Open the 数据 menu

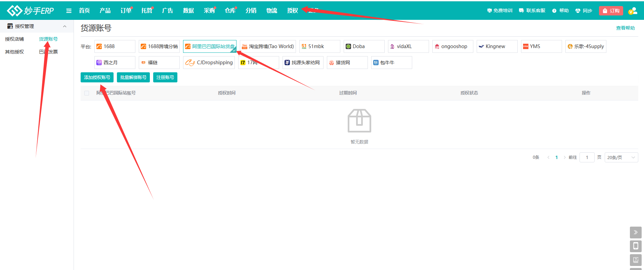point(188,11)
